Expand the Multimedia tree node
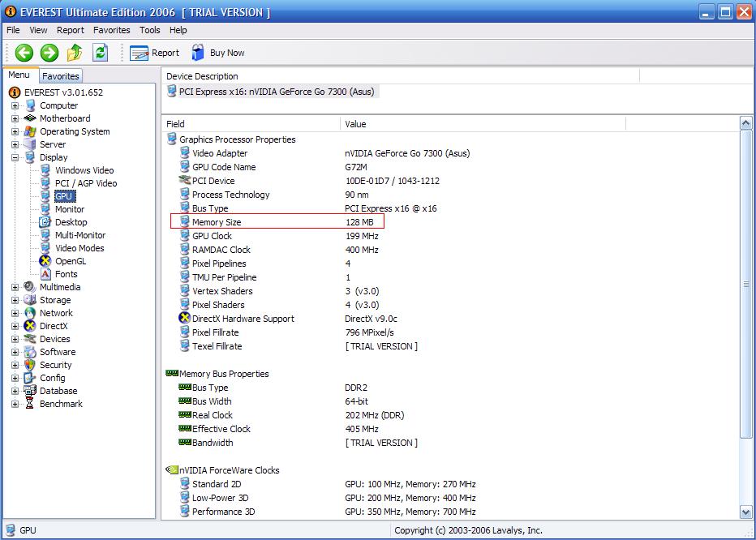 point(15,287)
